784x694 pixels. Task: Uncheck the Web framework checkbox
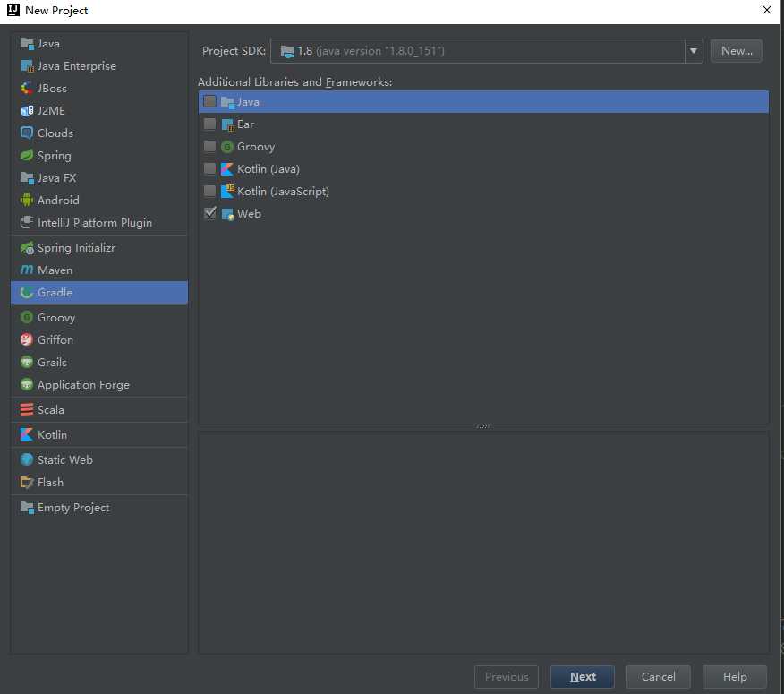(210, 213)
